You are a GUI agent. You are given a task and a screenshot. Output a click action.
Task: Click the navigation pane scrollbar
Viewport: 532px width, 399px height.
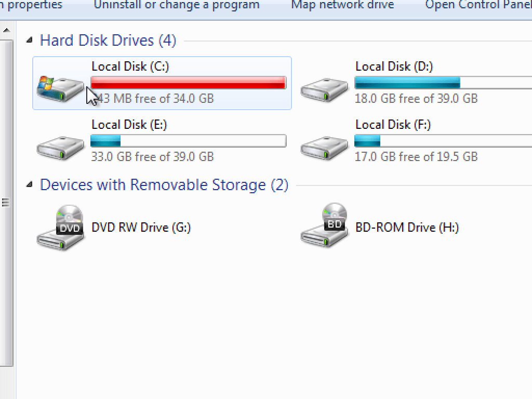6,203
